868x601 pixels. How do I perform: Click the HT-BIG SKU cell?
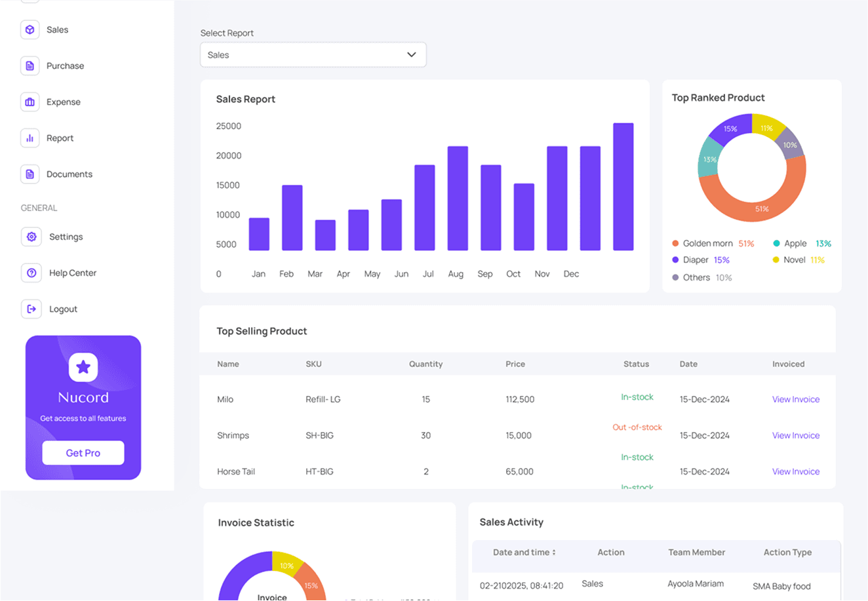click(319, 471)
